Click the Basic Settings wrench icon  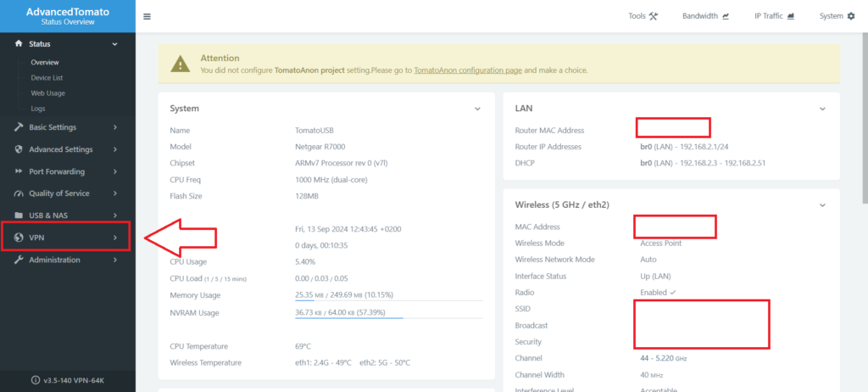point(19,127)
